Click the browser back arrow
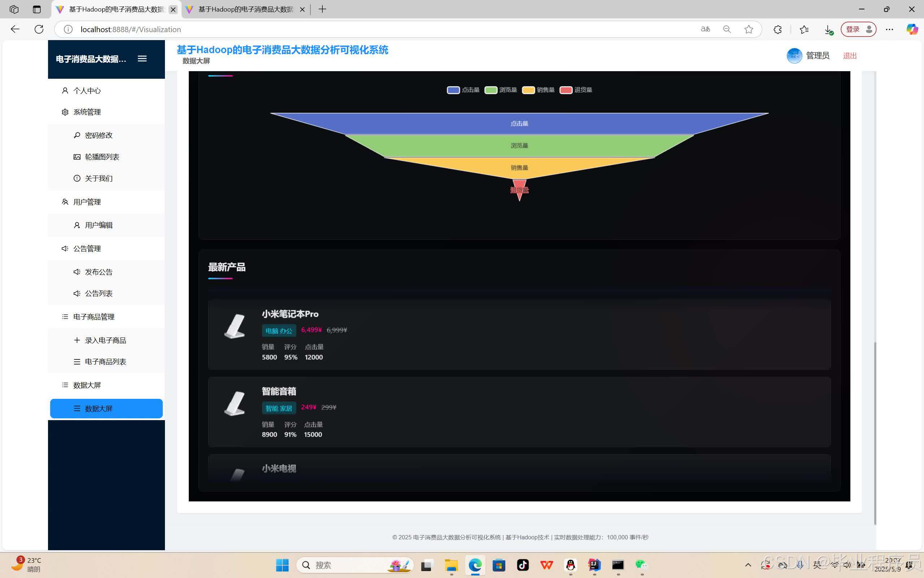924x578 pixels. [15, 29]
